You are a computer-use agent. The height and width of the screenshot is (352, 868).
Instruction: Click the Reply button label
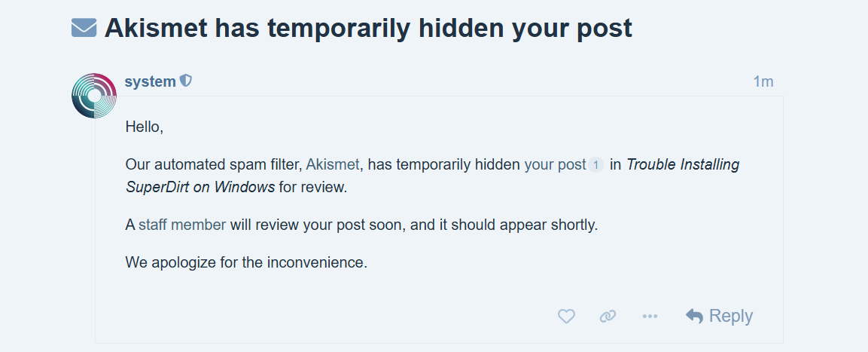(x=731, y=316)
